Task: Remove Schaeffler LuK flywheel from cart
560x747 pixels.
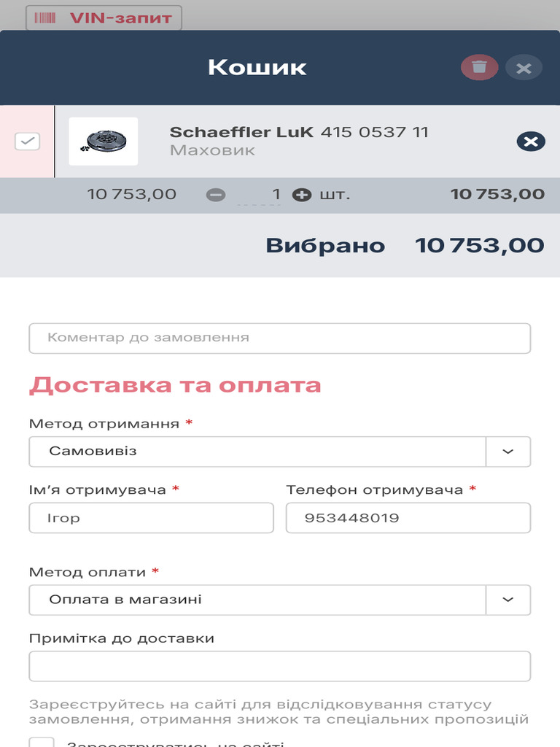Action: tap(531, 141)
